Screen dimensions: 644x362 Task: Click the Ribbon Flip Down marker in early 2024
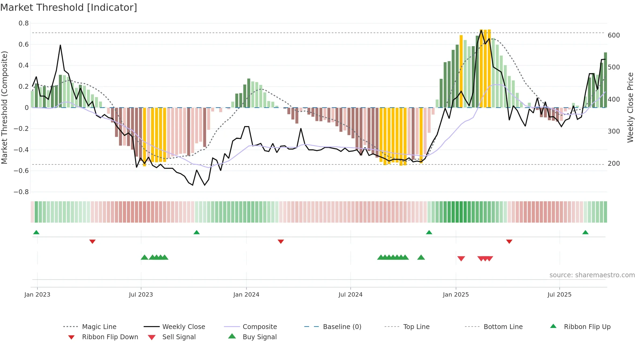[x=281, y=242]
